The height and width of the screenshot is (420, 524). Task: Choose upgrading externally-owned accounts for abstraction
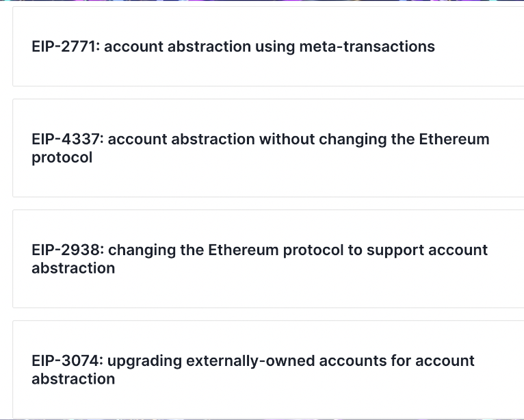pyautogui.click(x=253, y=370)
